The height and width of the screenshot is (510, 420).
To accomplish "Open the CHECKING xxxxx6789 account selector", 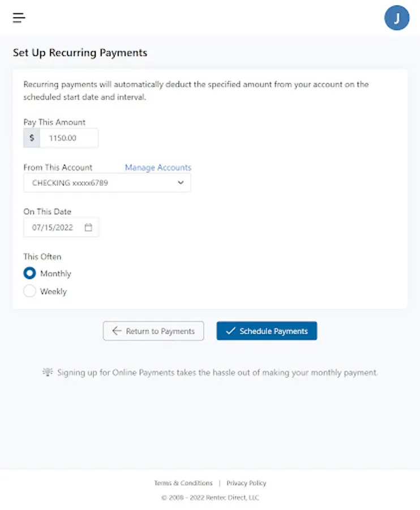I will tap(102, 183).
